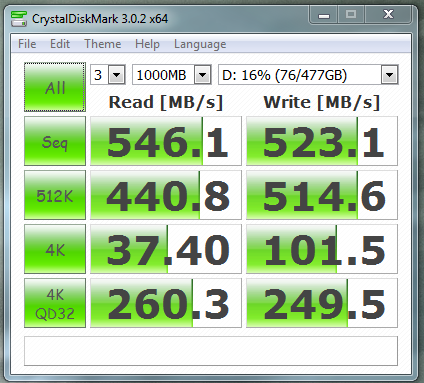The height and width of the screenshot is (383, 424).
Task: Run all benchmarks with the All button
Action: pyautogui.click(x=55, y=87)
